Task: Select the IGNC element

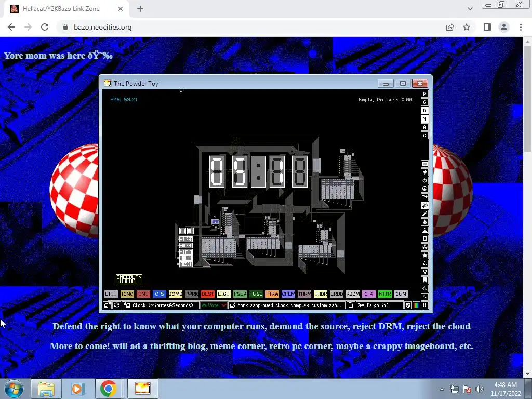Action: point(127,294)
